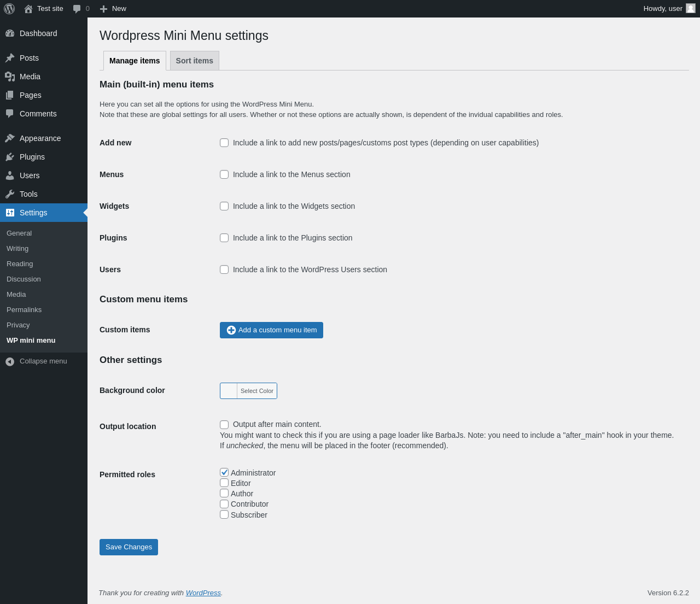Click the Permitted roles label
The height and width of the screenshot is (604, 700).
coord(127,474)
